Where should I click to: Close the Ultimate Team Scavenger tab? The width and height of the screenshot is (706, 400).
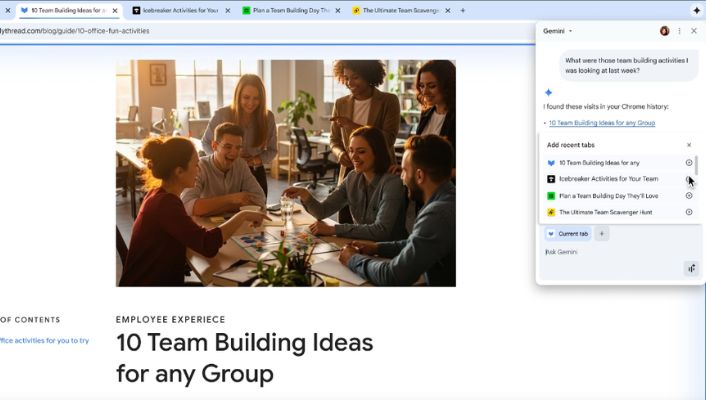(x=447, y=10)
